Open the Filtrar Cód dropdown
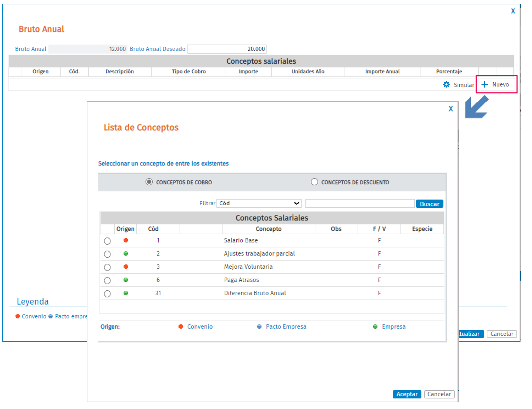Viewport: 532px width, 409px height. 259,203
